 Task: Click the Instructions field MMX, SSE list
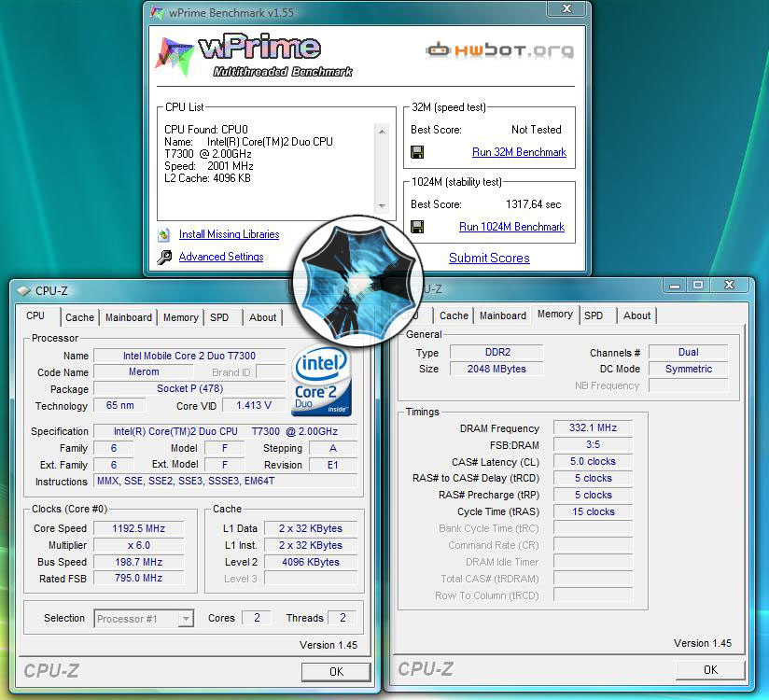point(226,482)
